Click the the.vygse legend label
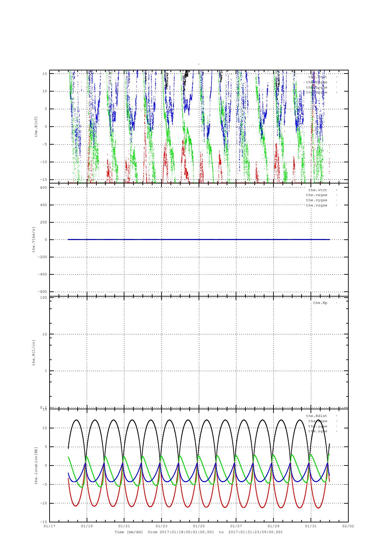This screenshot has width=392, height=555. click(x=316, y=200)
